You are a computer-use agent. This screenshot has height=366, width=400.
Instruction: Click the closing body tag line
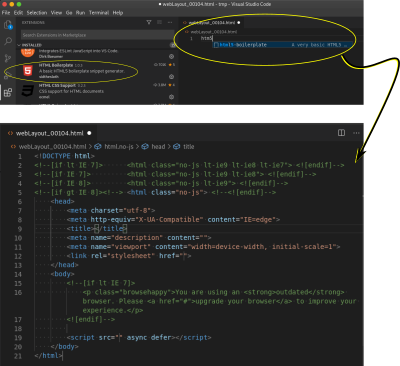click(64, 346)
